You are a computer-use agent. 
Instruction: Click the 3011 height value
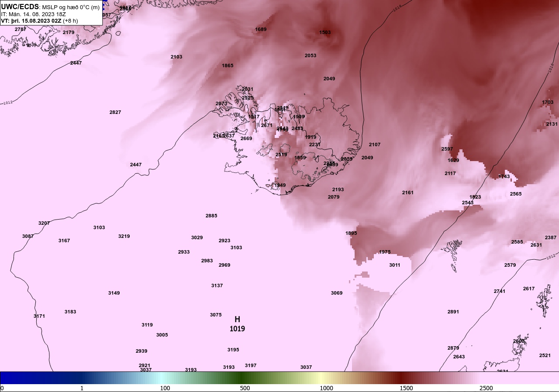(x=395, y=265)
